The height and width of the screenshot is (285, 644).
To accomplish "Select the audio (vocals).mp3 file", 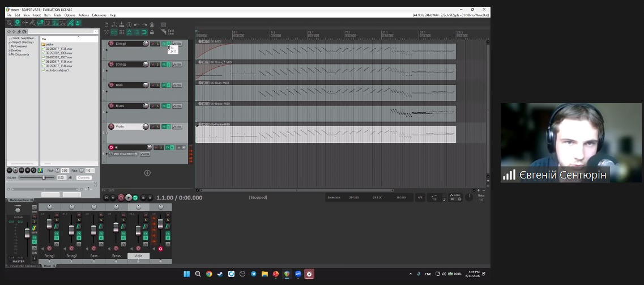I will 55,70.
